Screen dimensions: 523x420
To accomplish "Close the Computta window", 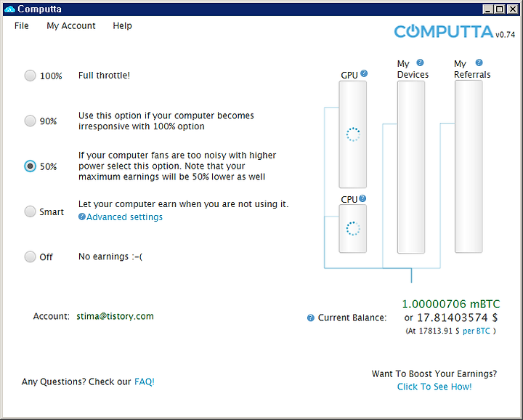I will pos(512,9).
